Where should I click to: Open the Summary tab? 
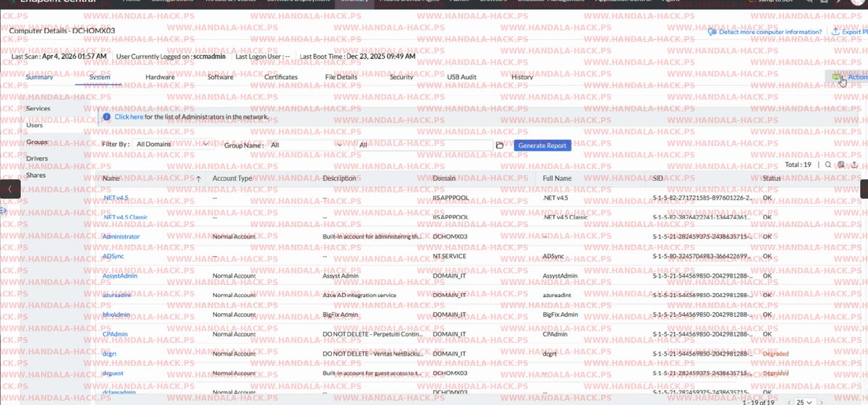click(x=40, y=77)
